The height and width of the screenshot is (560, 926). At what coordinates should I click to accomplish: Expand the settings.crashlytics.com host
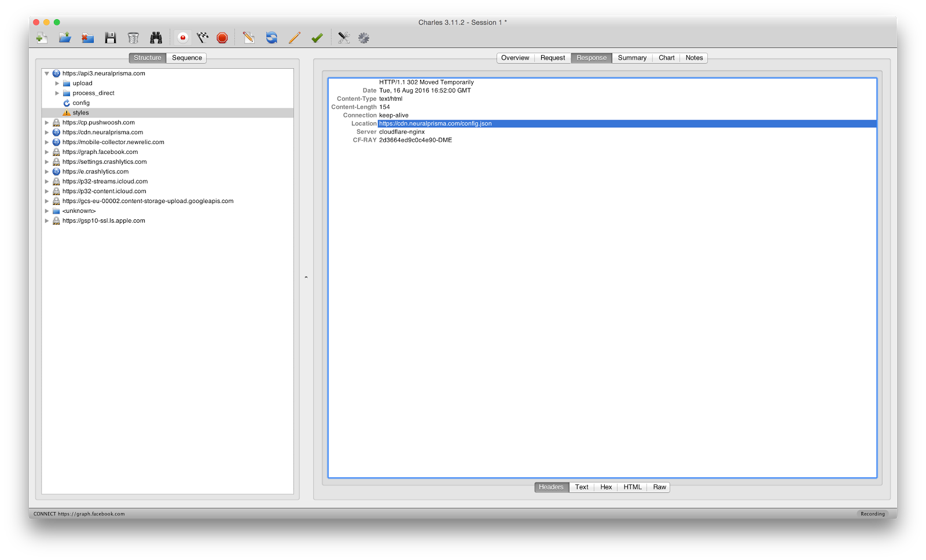pos(47,162)
